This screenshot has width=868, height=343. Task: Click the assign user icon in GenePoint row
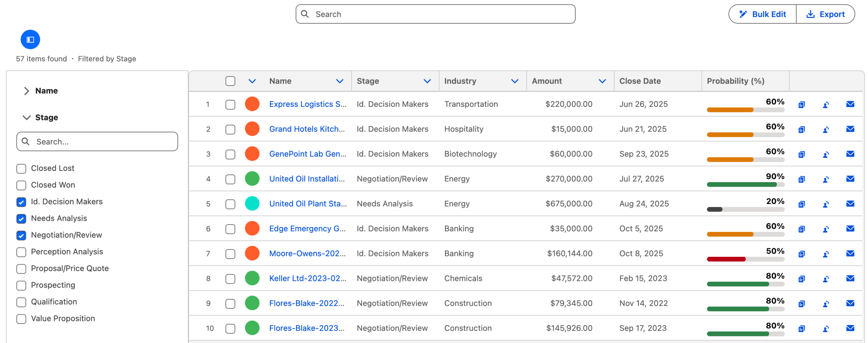pos(826,154)
